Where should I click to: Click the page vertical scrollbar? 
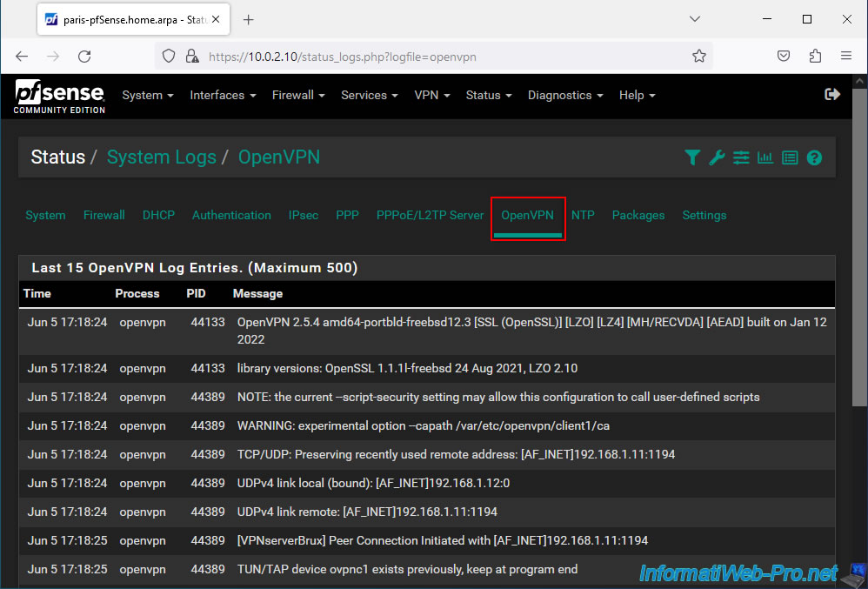point(859,249)
